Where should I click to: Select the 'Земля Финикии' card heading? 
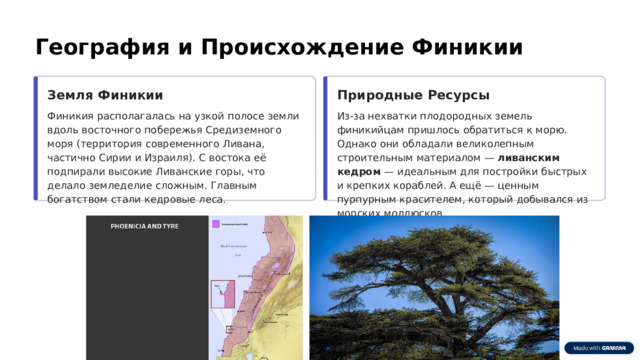(105, 95)
